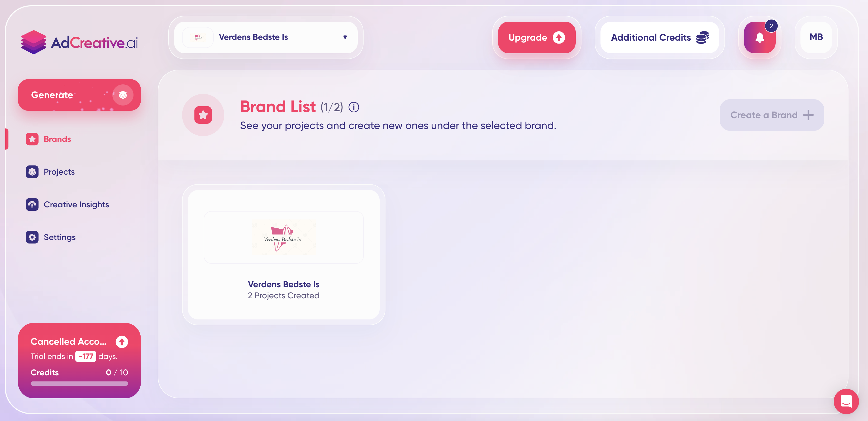
Task: Click the Upgrade button
Action: click(536, 37)
